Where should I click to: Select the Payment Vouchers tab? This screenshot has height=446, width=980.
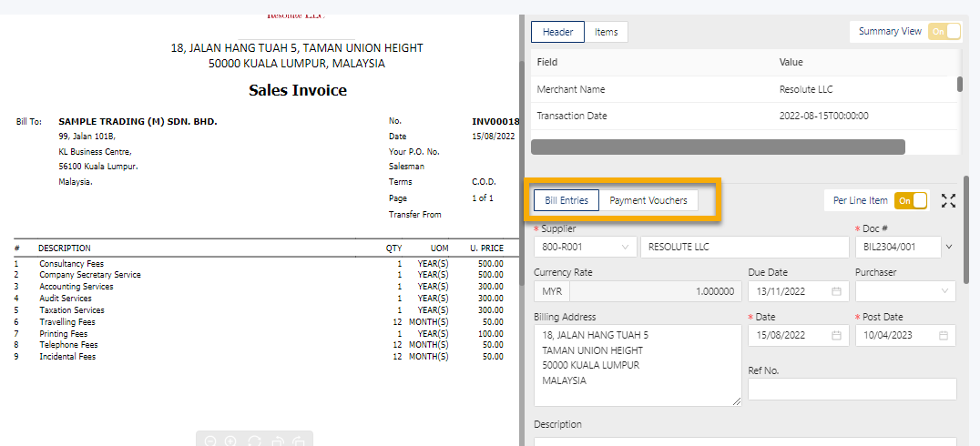(x=648, y=200)
